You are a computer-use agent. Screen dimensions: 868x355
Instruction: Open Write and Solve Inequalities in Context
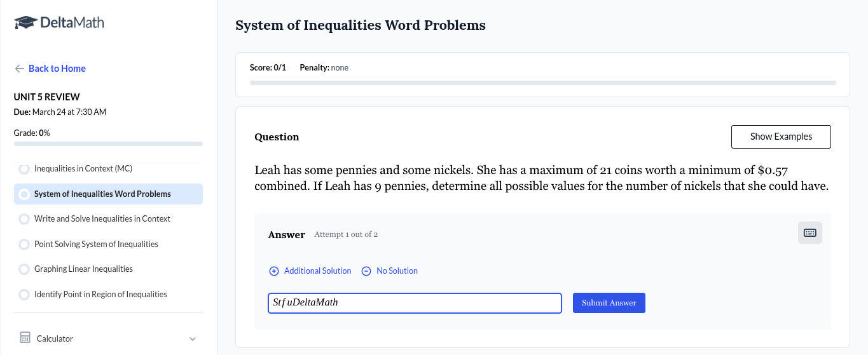point(102,219)
